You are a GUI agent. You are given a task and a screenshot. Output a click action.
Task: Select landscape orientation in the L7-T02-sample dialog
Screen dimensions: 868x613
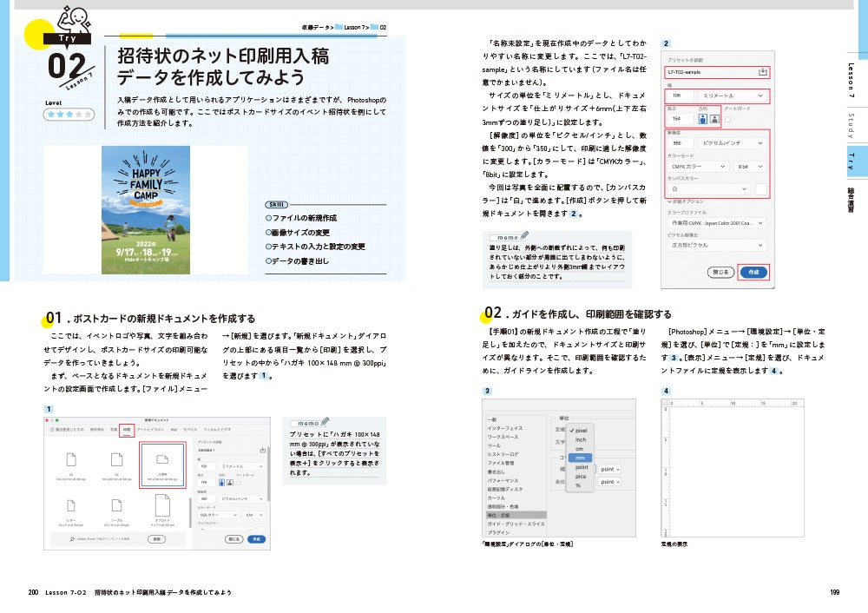714,119
